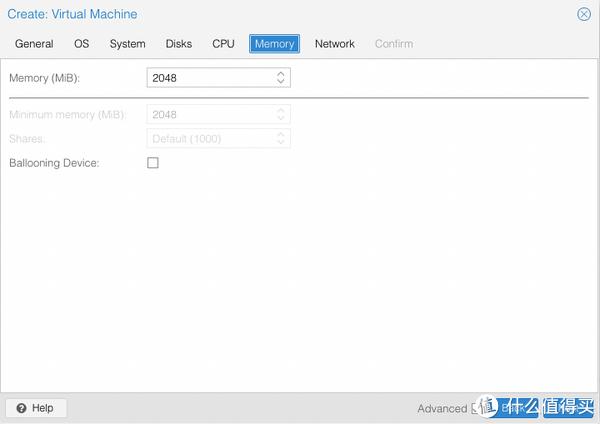This screenshot has width=600, height=424.
Task: Click the Shares field
Action: pyautogui.click(x=218, y=139)
